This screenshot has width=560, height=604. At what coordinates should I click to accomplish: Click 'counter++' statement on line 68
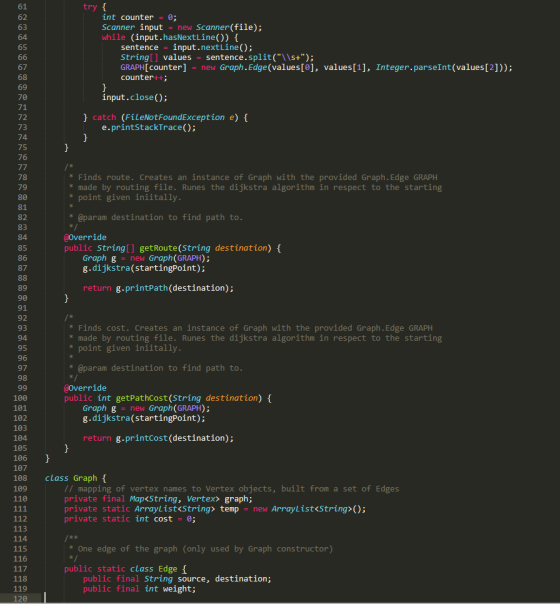click(144, 77)
